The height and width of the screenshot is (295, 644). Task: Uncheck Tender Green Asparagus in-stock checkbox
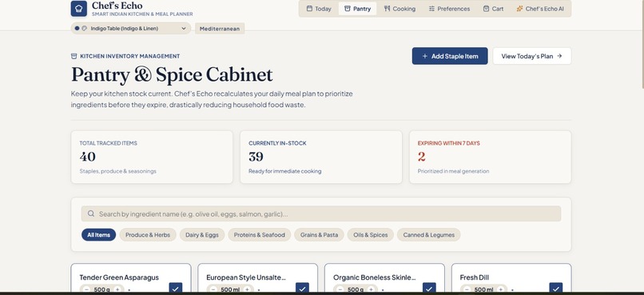click(x=175, y=289)
